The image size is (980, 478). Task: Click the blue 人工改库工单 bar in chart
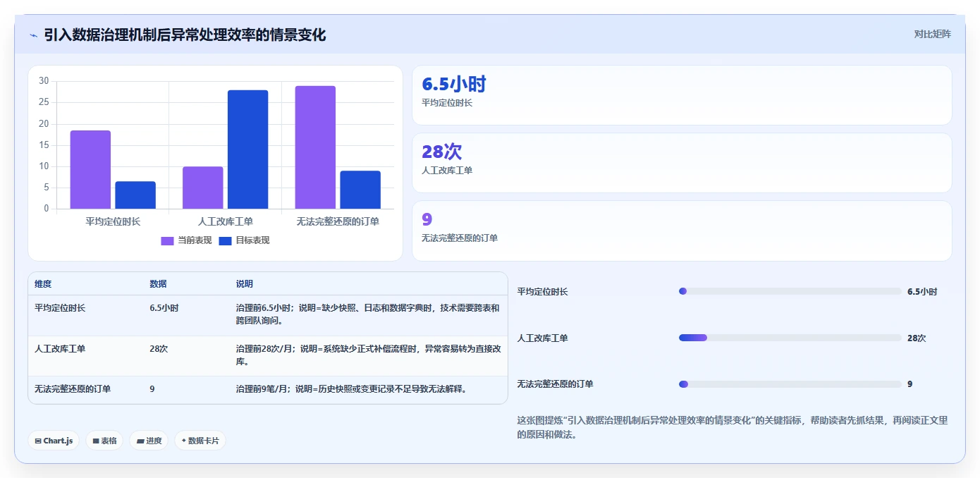247,149
